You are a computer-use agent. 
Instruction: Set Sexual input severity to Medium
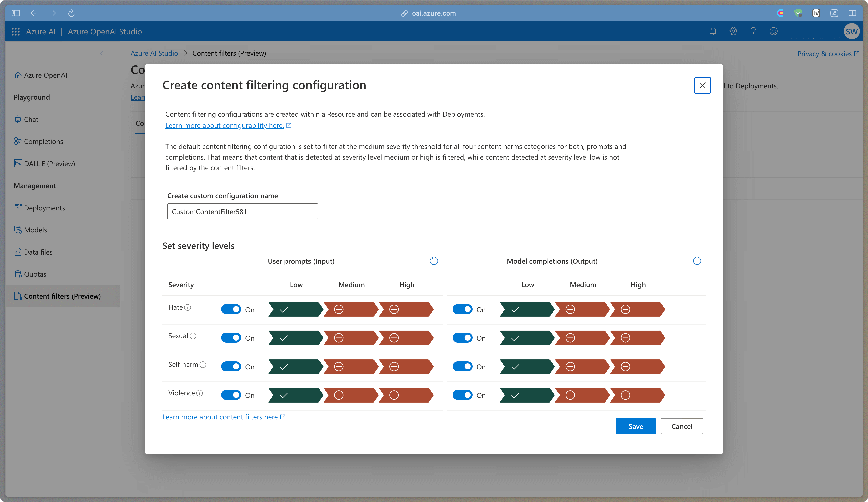click(x=351, y=338)
